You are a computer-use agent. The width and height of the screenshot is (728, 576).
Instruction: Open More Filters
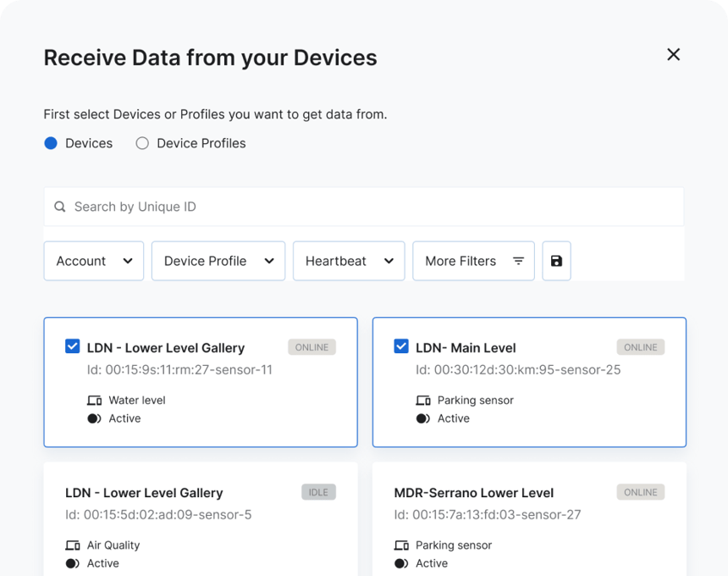tap(473, 261)
